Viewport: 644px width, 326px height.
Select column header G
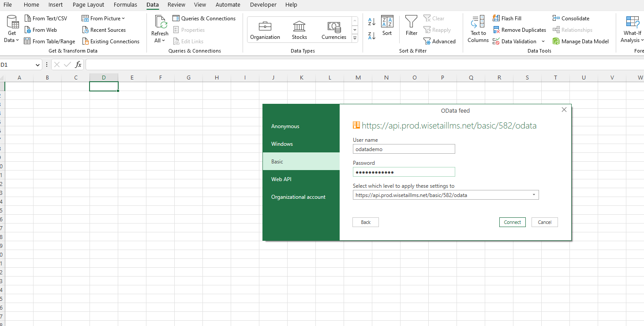pyautogui.click(x=188, y=78)
